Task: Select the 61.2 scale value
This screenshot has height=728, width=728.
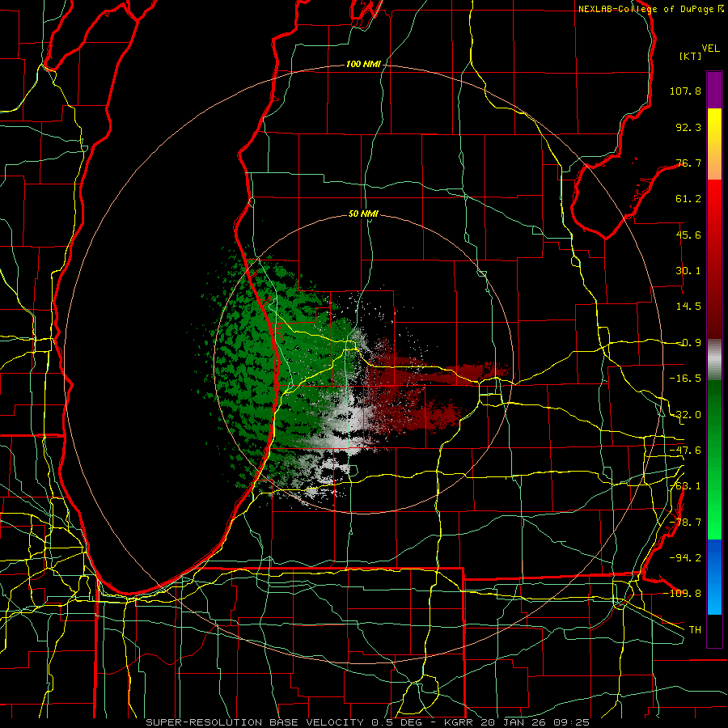Action: pos(688,199)
